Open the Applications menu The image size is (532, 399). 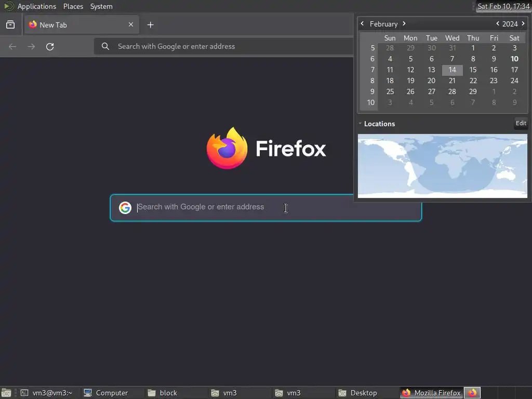point(37,6)
